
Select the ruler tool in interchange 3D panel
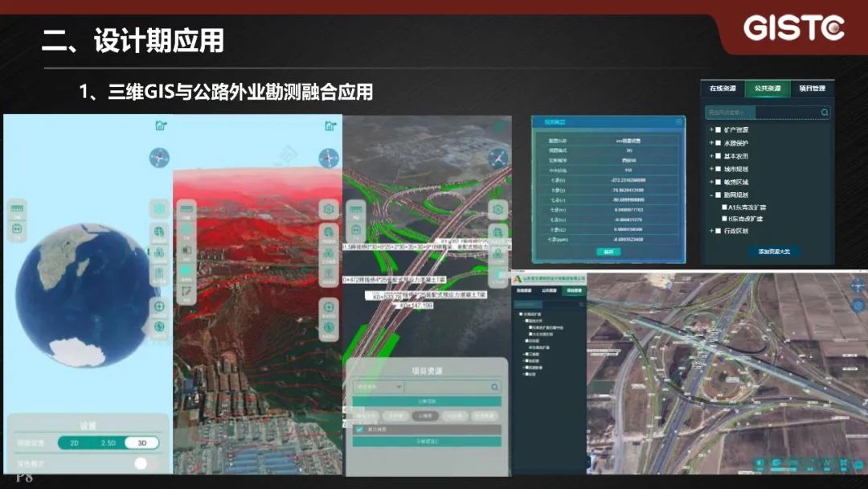(356, 209)
